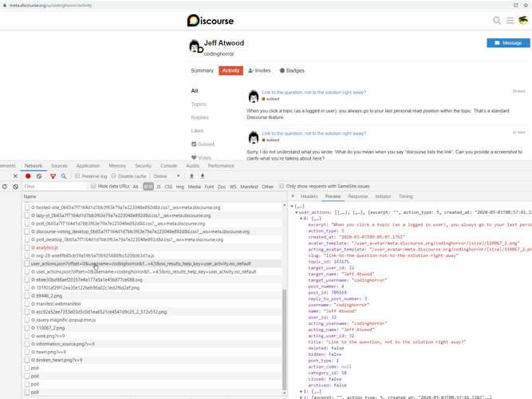Filter activity by Replies

tap(200, 117)
